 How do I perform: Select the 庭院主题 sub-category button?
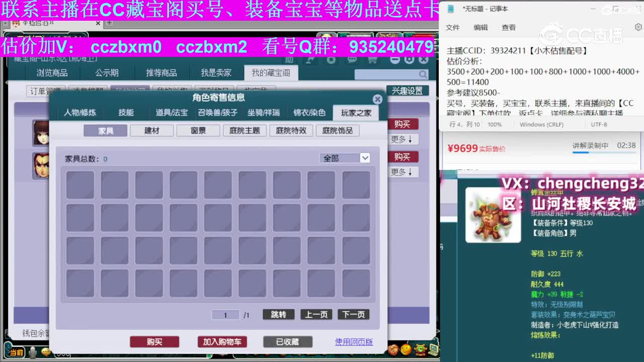coord(245,130)
